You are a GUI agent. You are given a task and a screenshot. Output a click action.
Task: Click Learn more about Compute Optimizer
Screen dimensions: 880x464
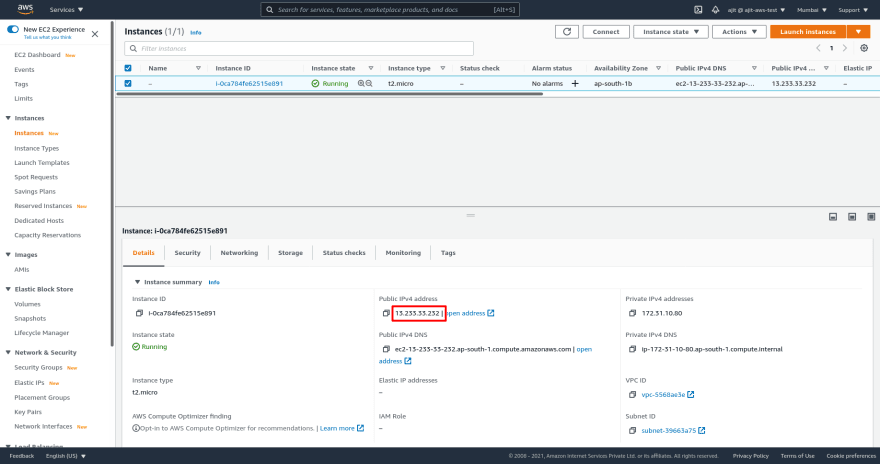coord(342,428)
